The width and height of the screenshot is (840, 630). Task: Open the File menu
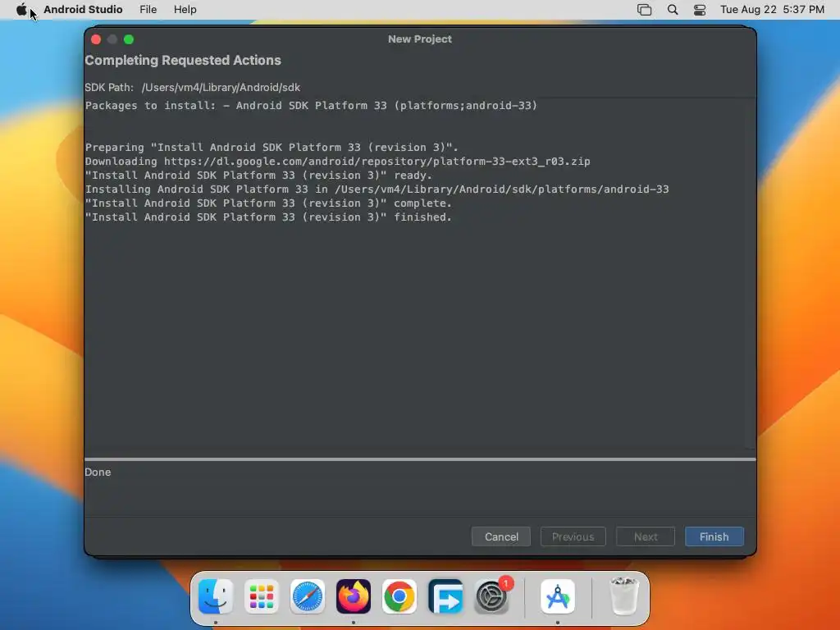[148, 10]
